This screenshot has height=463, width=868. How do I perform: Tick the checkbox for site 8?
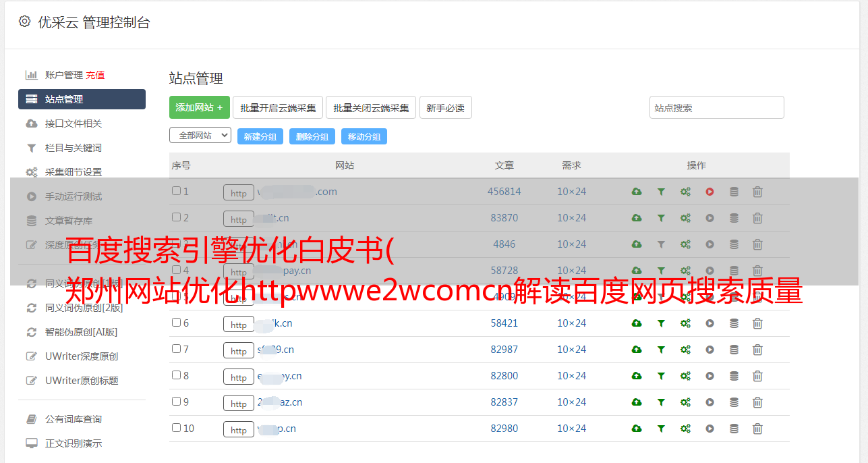click(x=176, y=375)
